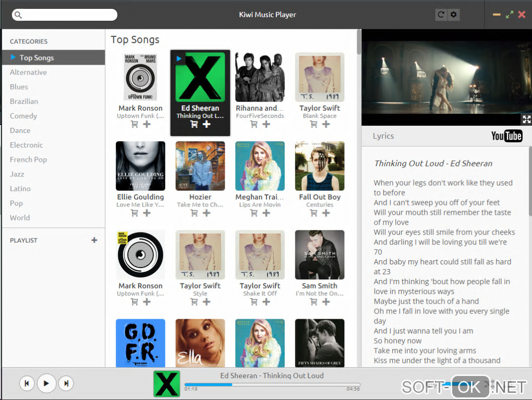Image resolution: width=532 pixels, height=400 pixels.
Task: Open Hozier Take Me to Church cover
Action: (x=200, y=166)
